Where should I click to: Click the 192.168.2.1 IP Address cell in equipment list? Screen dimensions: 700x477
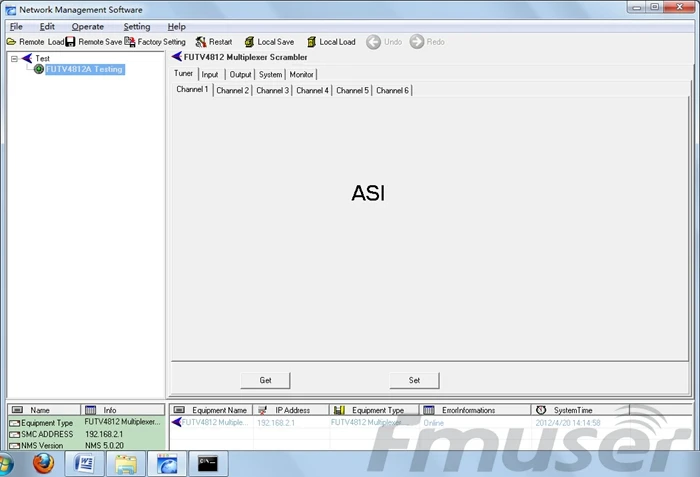[276, 423]
